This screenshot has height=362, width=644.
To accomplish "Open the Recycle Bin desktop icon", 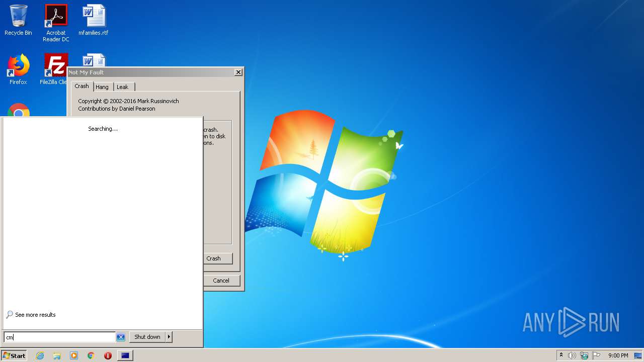I will 18,20.
